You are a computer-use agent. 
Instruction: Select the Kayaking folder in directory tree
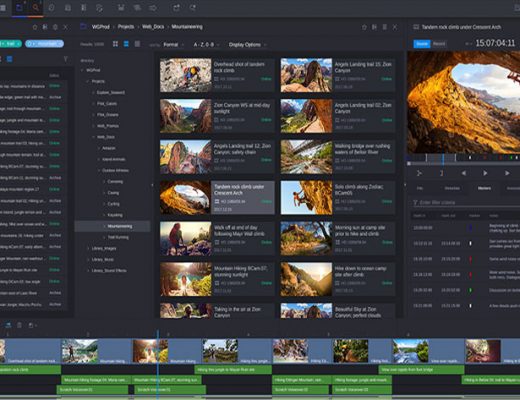[x=115, y=215]
